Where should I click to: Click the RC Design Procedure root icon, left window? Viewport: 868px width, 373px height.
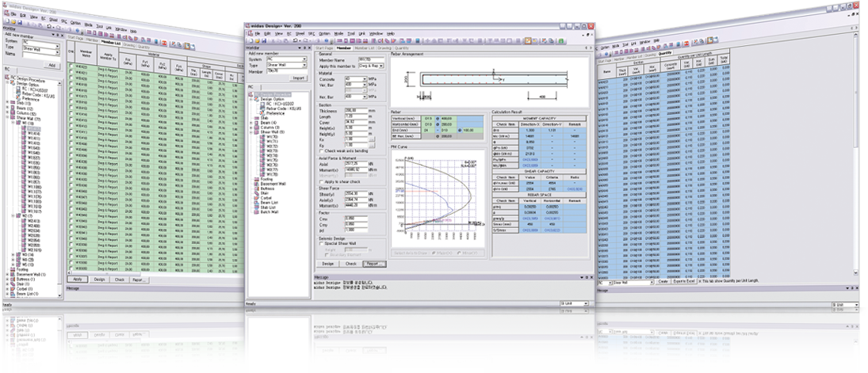pos(7,77)
